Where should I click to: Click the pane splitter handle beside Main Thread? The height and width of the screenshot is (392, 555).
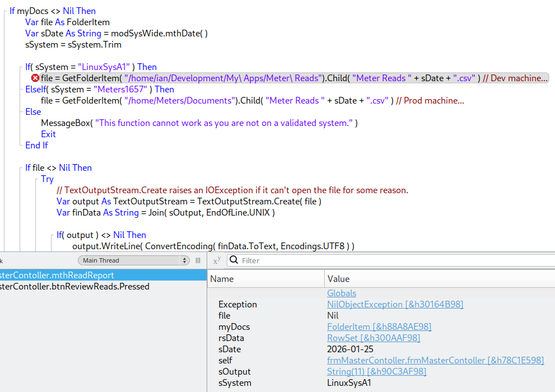pos(198,260)
